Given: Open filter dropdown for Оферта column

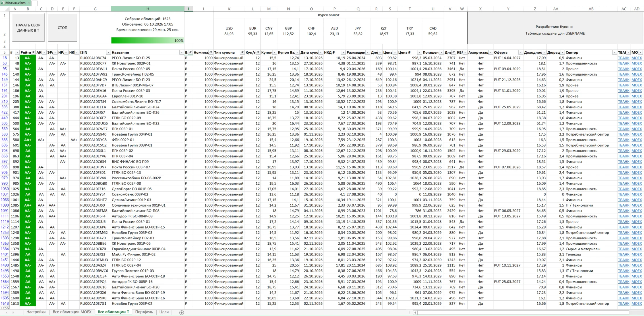Looking at the screenshot, I should pyautogui.click(x=521, y=52).
